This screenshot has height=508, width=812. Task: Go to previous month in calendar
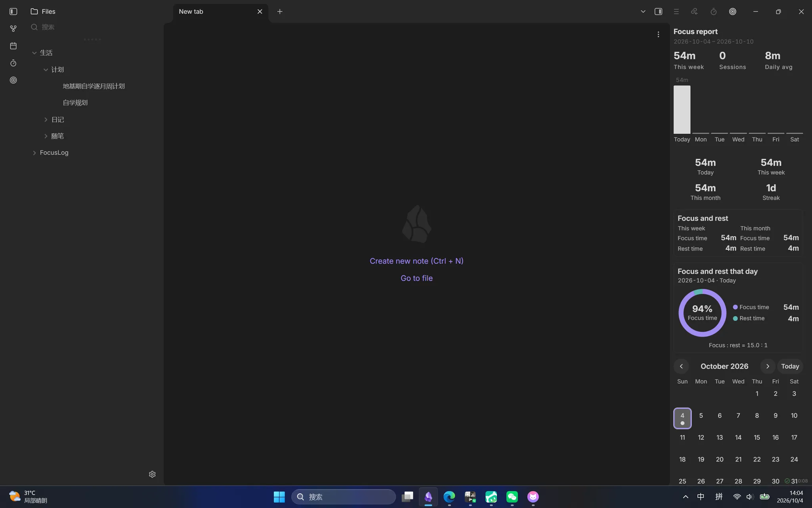[681, 366]
